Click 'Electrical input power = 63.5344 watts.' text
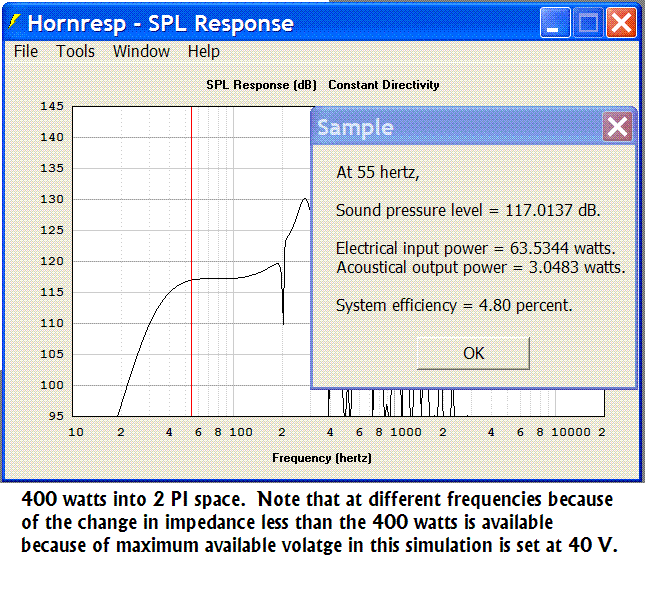The image size is (647, 590). pyautogui.click(x=476, y=248)
